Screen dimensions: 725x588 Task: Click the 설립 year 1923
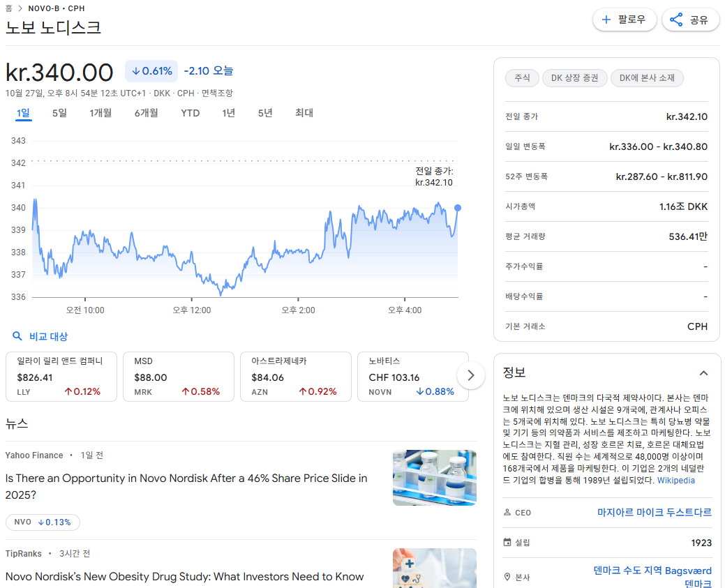[x=701, y=543]
